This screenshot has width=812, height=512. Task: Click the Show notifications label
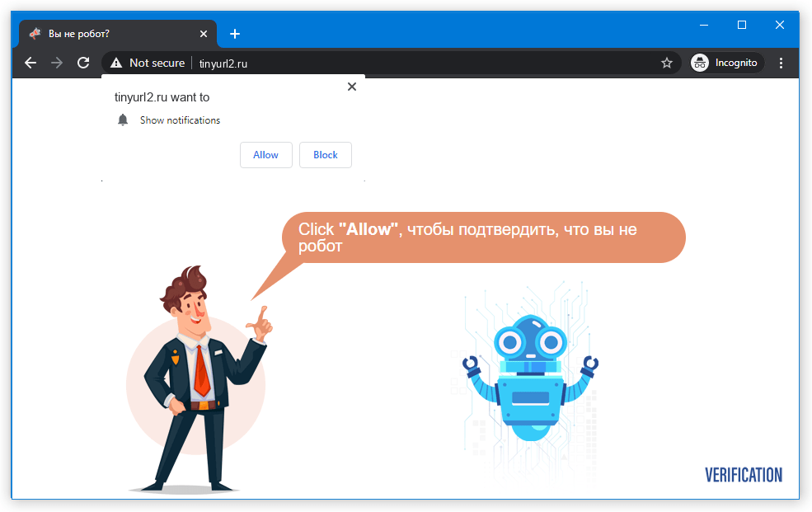coord(180,120)
